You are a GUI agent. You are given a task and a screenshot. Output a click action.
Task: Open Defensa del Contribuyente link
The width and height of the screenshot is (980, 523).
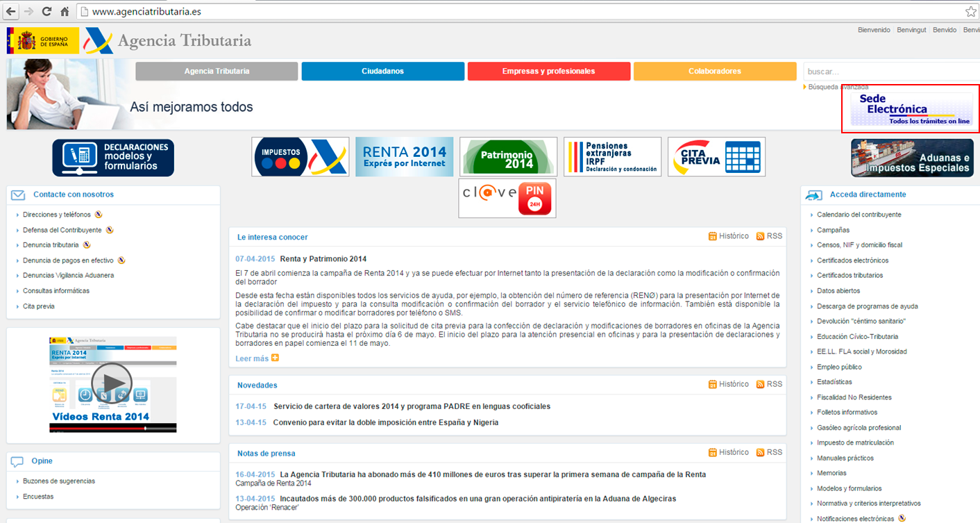coord(62,230)
